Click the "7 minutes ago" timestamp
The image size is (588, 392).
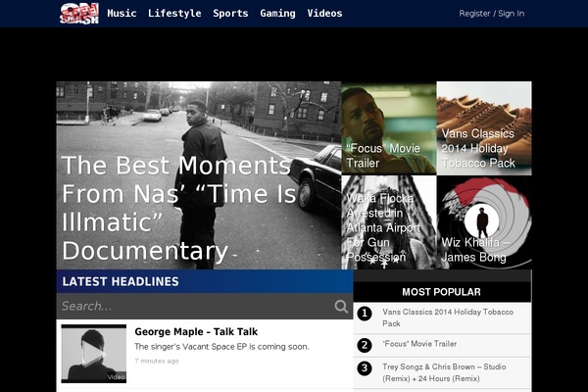pos(157,361)
